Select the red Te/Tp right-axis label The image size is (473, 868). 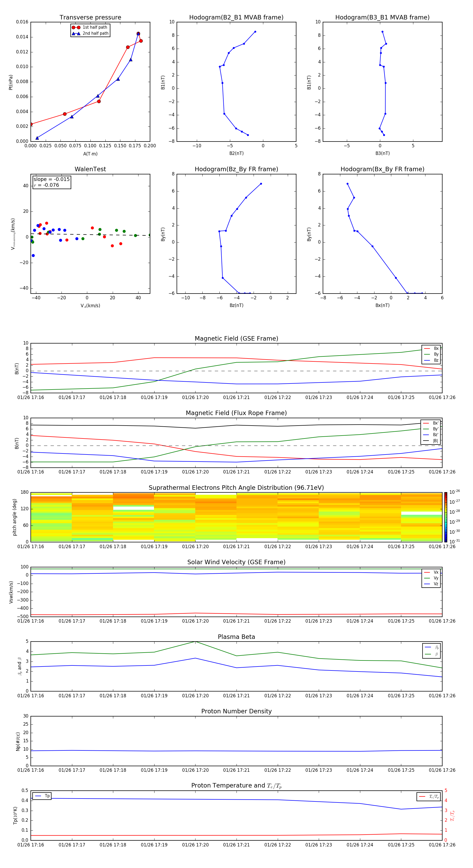point(453,816)
